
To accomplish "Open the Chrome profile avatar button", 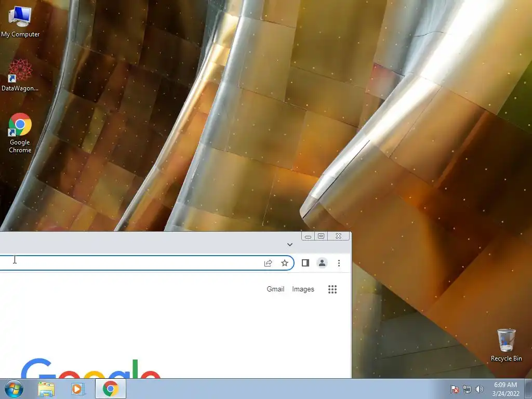I will click(322, 263).
